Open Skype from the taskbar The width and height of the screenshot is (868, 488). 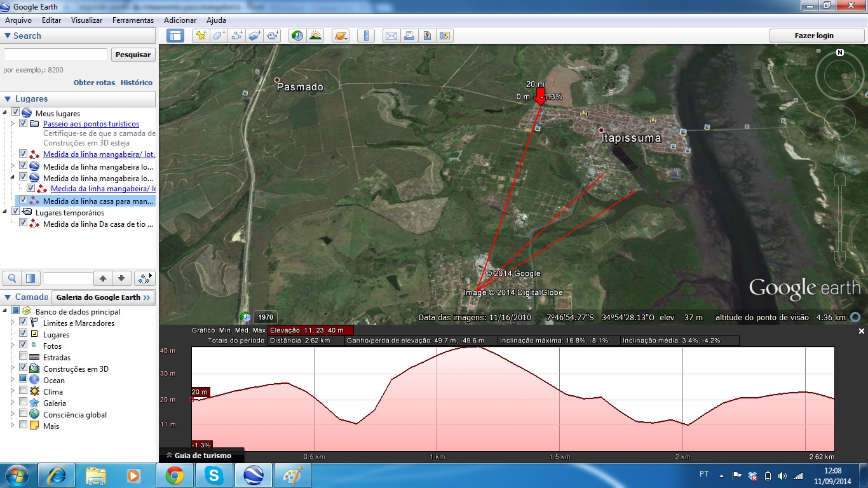[x=214, y=475]
